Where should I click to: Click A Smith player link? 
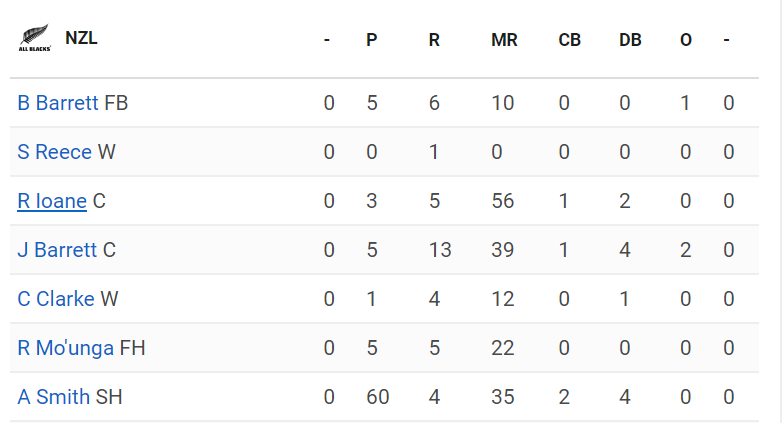(x=54, y=397)
